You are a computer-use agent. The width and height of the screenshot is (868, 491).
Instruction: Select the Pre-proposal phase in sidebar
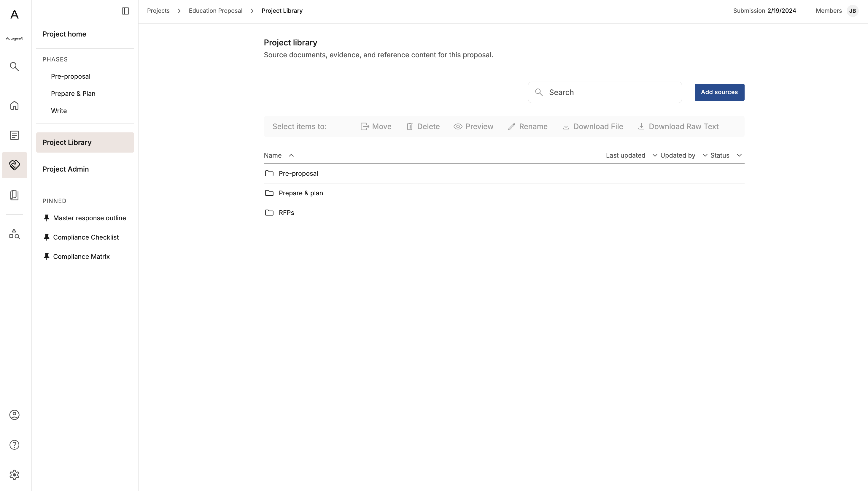[x=71, y=77]
